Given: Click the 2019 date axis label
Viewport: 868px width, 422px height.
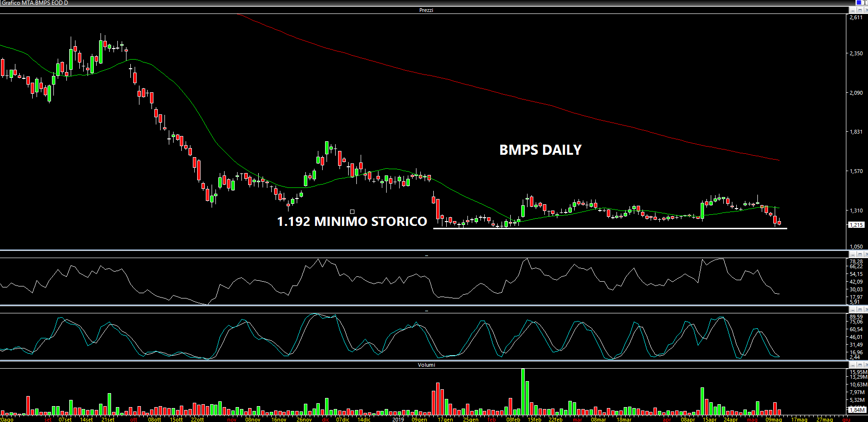Looking at the screenshot, I should 398,419.
